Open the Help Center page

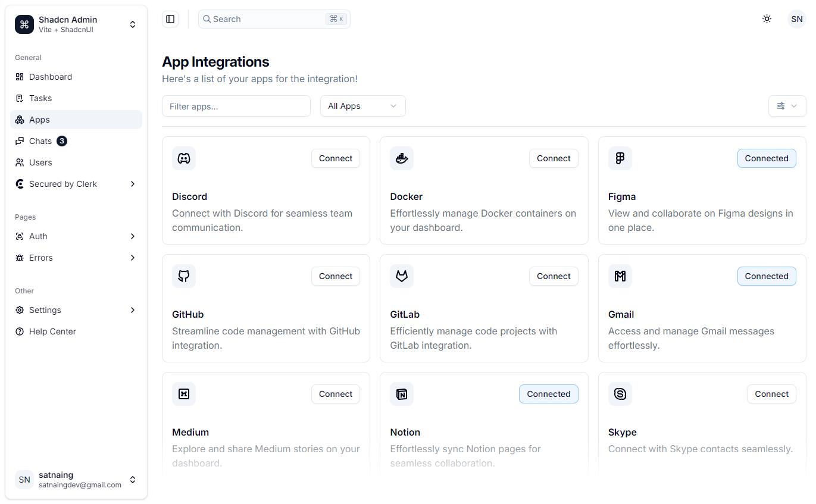(x=76, y=331)
